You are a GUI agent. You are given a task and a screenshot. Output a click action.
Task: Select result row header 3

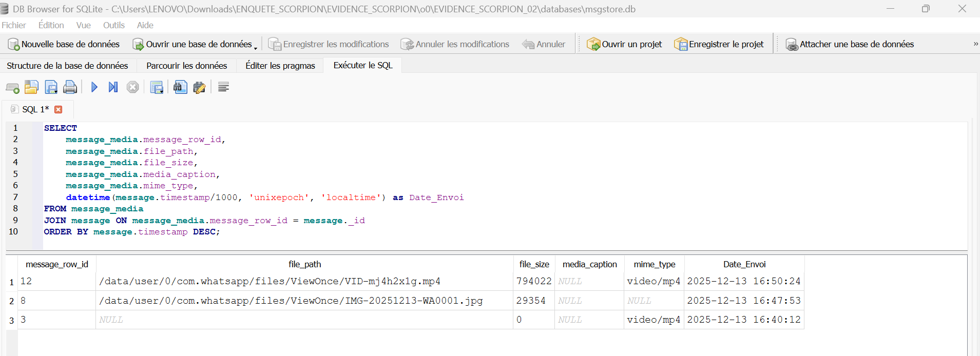click(x=11, y=320)
